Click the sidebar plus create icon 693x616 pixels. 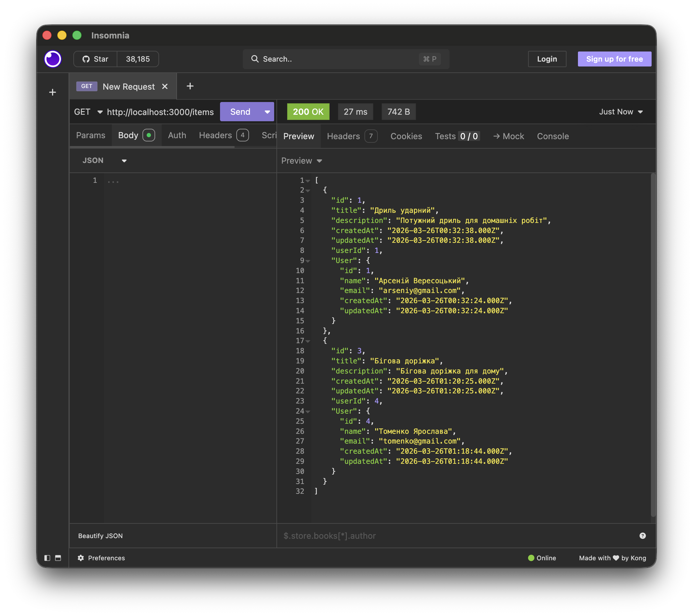(52, 92)
